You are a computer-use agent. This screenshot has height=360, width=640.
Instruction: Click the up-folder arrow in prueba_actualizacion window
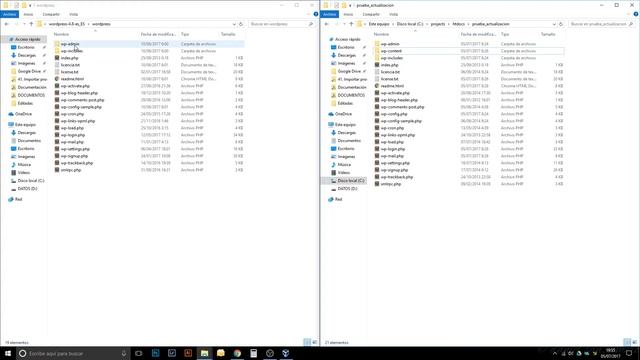point(351,24)
